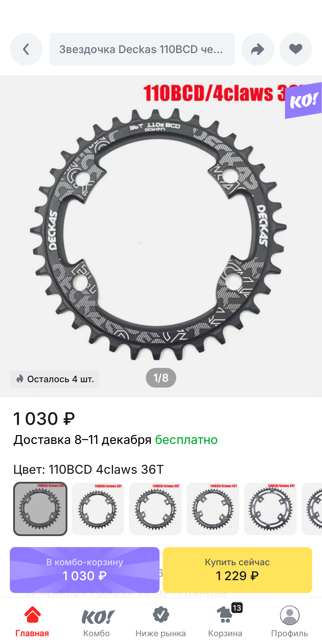
Task: Add the product to favorites with the heart icon
Action: tap(296, 49)
